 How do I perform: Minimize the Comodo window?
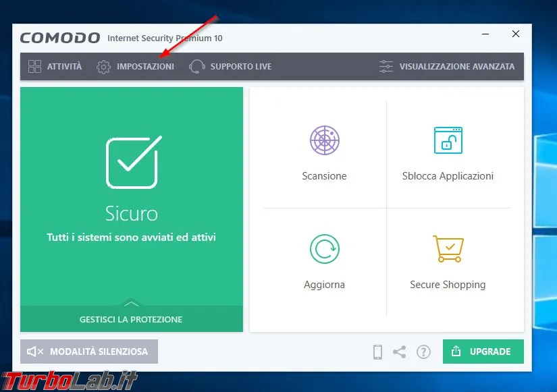pyautogui.click(x=485, y=34)
